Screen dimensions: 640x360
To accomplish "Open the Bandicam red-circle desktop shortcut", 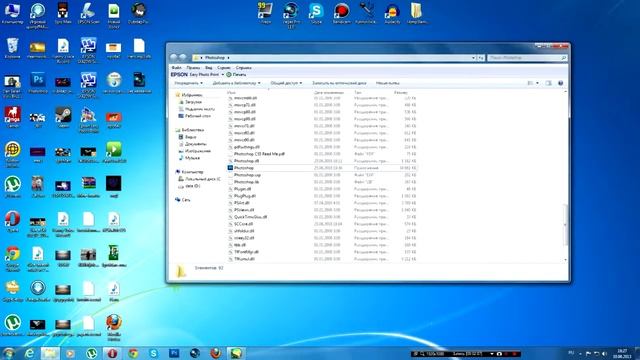I will pyautogui.click(x=341, y=13).
